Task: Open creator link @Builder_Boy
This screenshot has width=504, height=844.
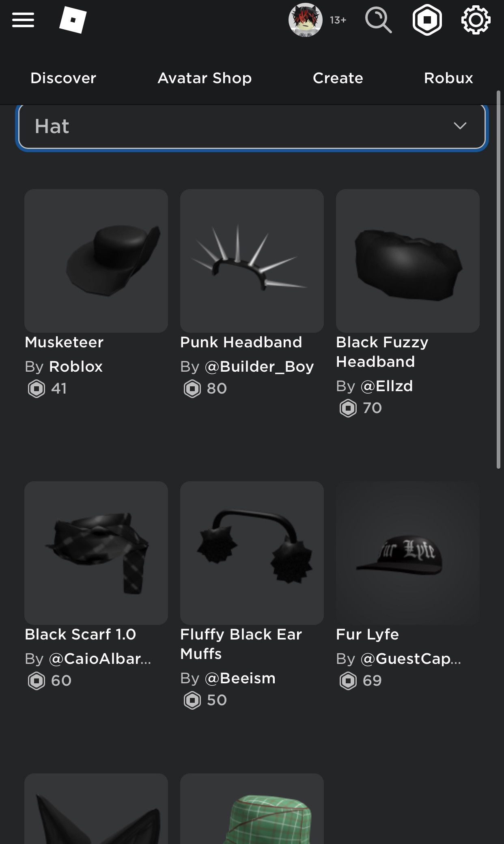Action: point(259,367)
